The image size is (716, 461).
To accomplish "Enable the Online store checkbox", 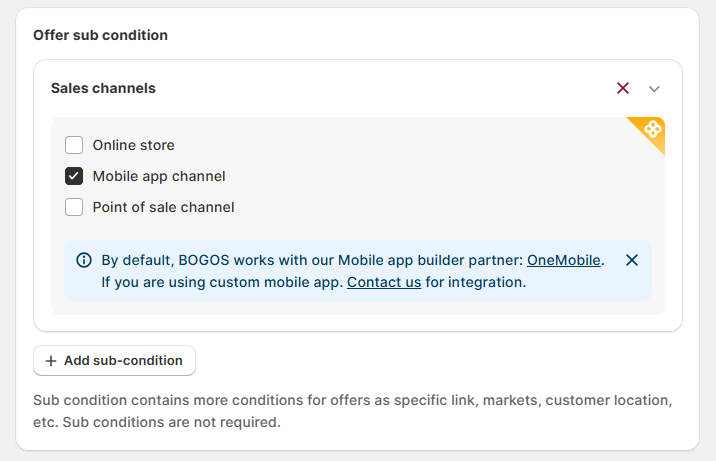I will [74, 145].
